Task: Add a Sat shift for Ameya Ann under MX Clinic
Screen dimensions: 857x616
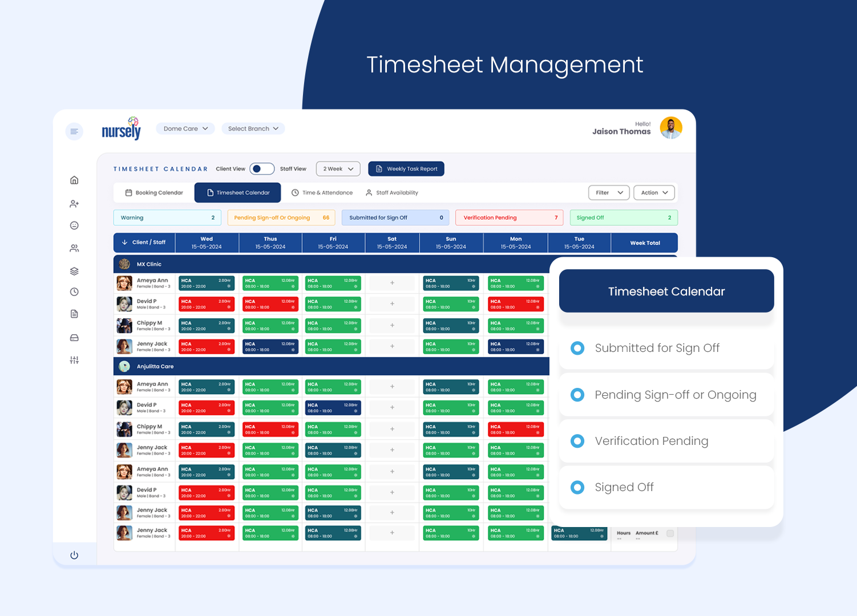Action: click(392, 283)
